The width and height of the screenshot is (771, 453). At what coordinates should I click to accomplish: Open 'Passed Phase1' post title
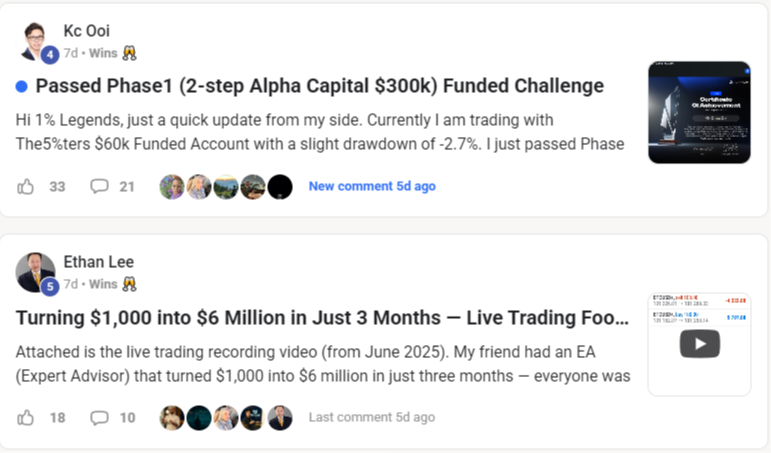click(319, 86)
